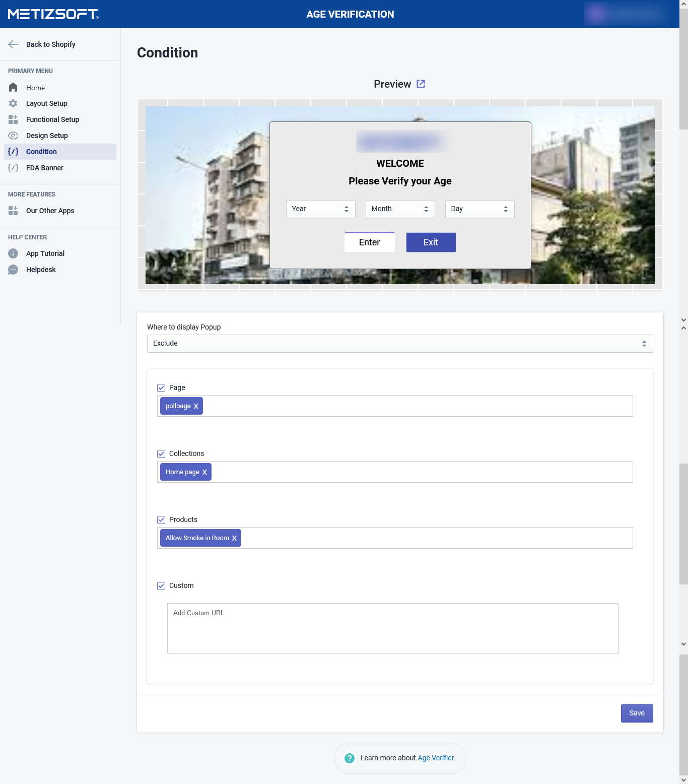The image size is (688, 784).
Task: Remove the Allow Smoke in Room tag
Action: (x=234, y=538)
